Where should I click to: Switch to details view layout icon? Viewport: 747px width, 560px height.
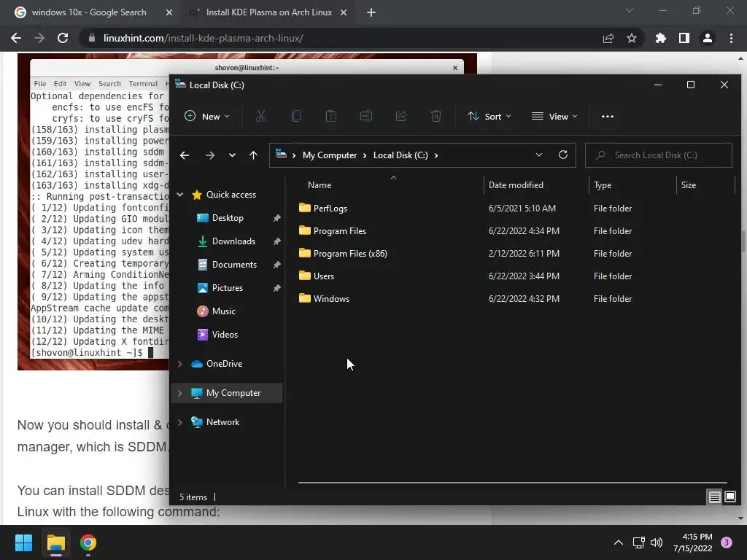coord(714,497)
